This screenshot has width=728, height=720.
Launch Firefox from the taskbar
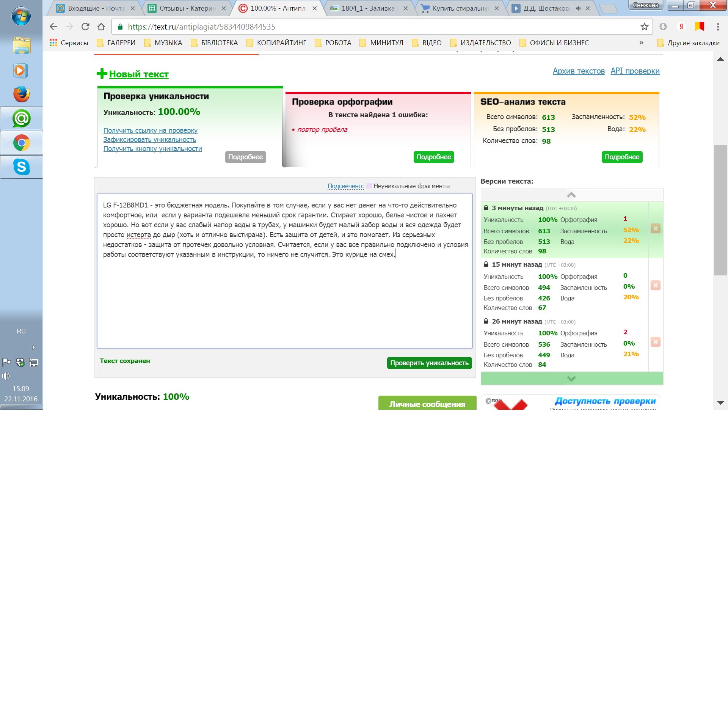pyautogui.click(x=22, y=94)
